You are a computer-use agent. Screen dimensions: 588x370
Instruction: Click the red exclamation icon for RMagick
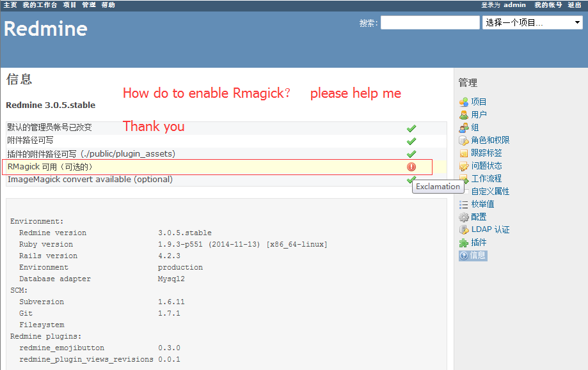[411, 167]
